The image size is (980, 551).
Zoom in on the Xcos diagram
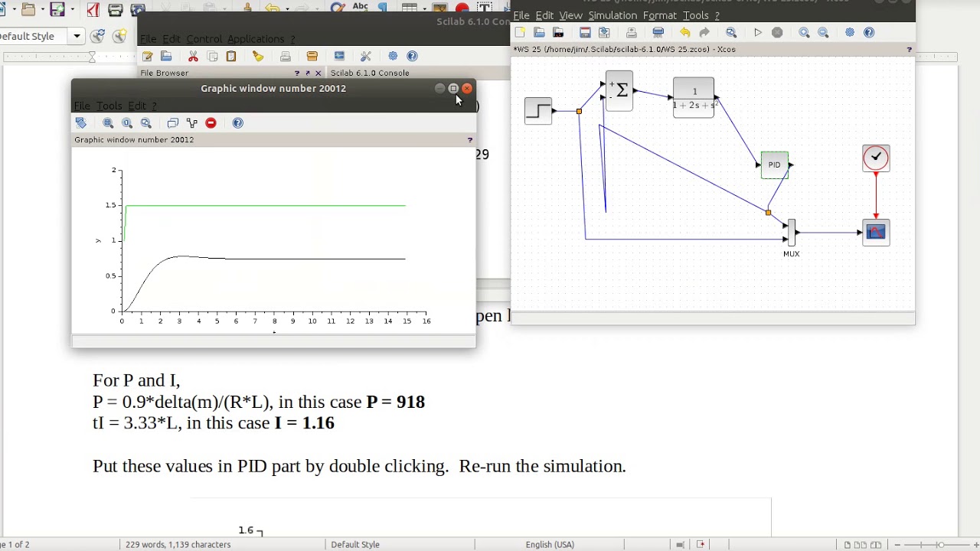click(x=804, y=33)
